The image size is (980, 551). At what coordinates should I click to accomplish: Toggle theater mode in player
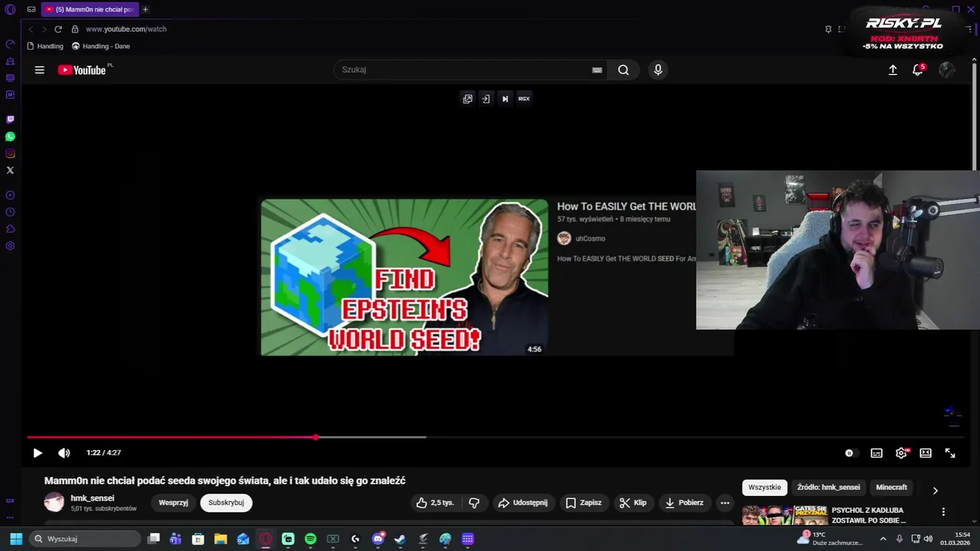(x=926, y=453)
